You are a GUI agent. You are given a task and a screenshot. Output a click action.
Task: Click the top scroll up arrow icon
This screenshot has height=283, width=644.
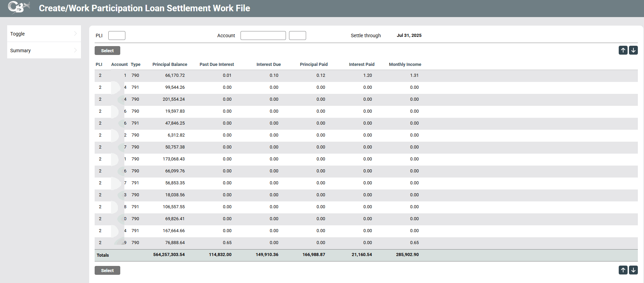[x=623, y=50]
